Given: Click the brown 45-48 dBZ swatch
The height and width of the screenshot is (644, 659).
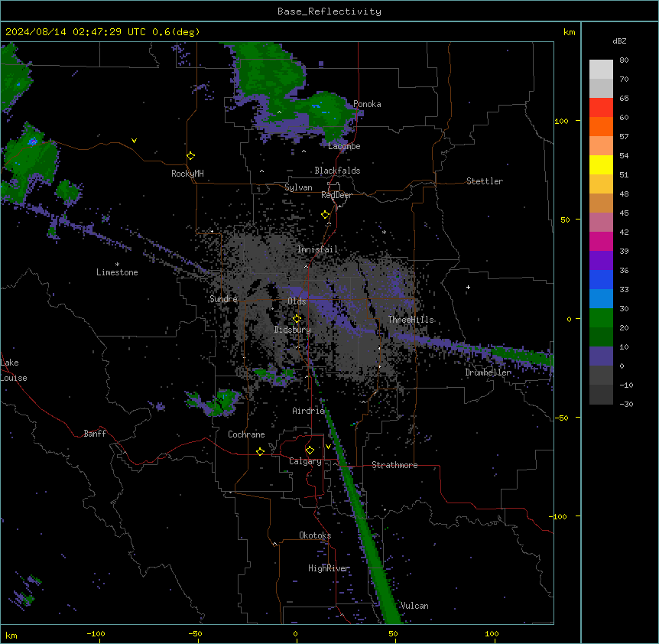Looking at the screenshot, I should (601, 203).
